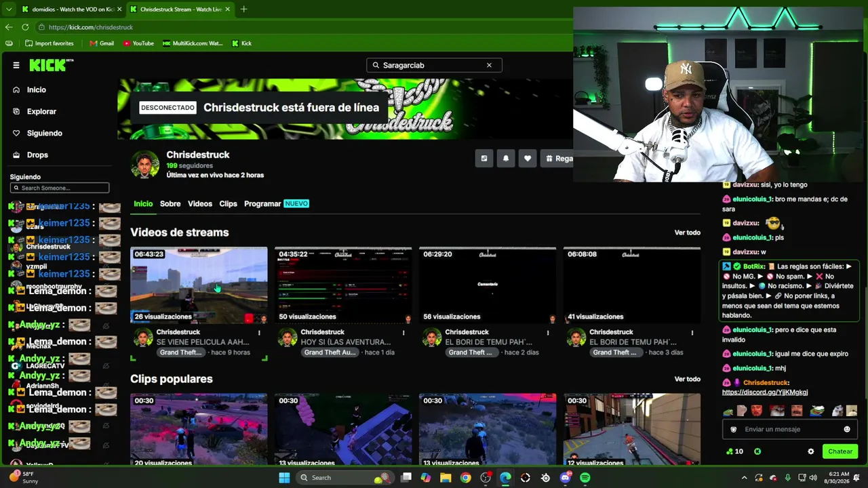Send message with the Chatear button
This screenshot has width=868, height=488.
click(x=840, y=451)
